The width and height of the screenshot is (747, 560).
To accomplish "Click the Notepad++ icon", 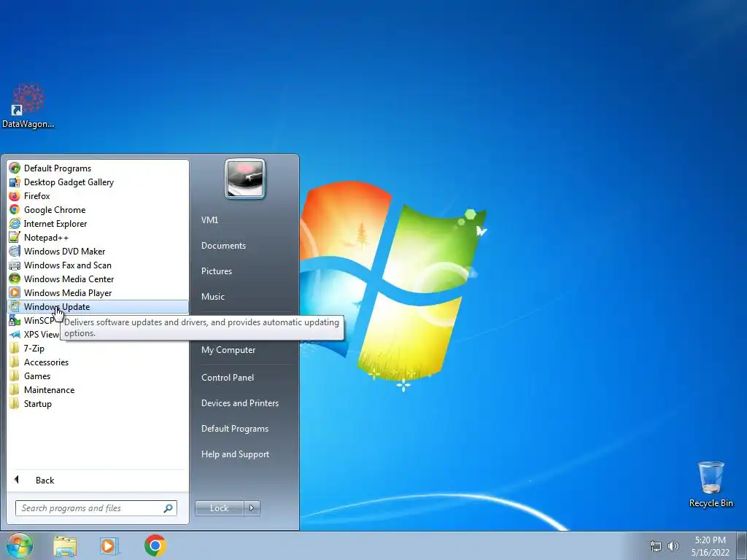I will tap(15, 237).
